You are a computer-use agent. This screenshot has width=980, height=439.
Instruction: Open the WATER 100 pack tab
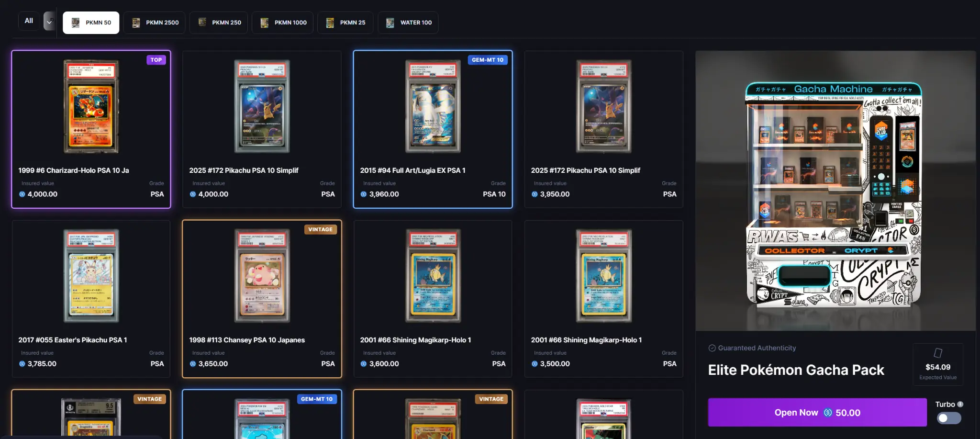[x=408, y=23]
